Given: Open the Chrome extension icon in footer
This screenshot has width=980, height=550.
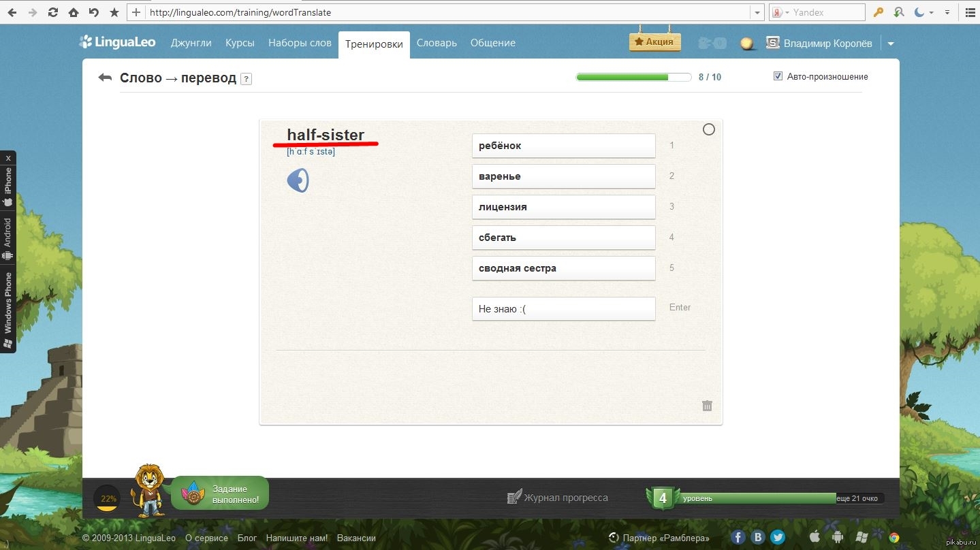Looking at the screenshot, I should click(x=894, y=537).
